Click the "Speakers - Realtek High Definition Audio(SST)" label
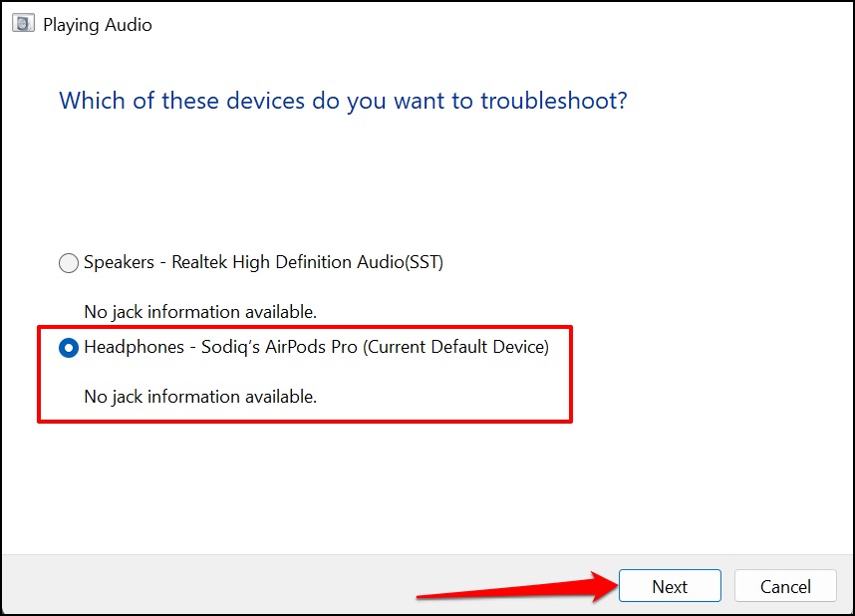The width and height of the screenshot is (855, 616). 263,262
